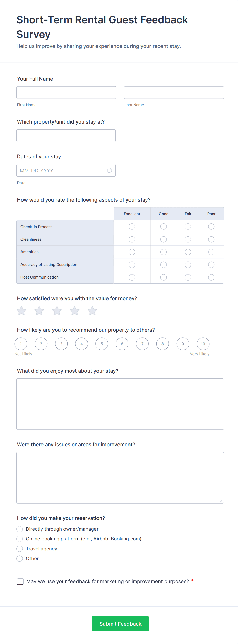238x644 pixels.
Task: Rate Cleanliness as Good
Action: pyautogui.click(x=164, y=239)
